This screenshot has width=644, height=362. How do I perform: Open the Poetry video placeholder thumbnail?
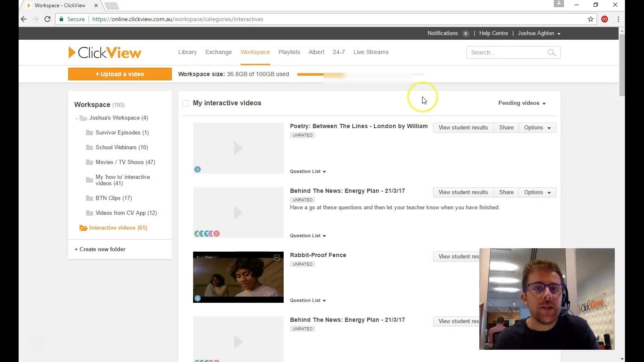[x=238, y=148]
